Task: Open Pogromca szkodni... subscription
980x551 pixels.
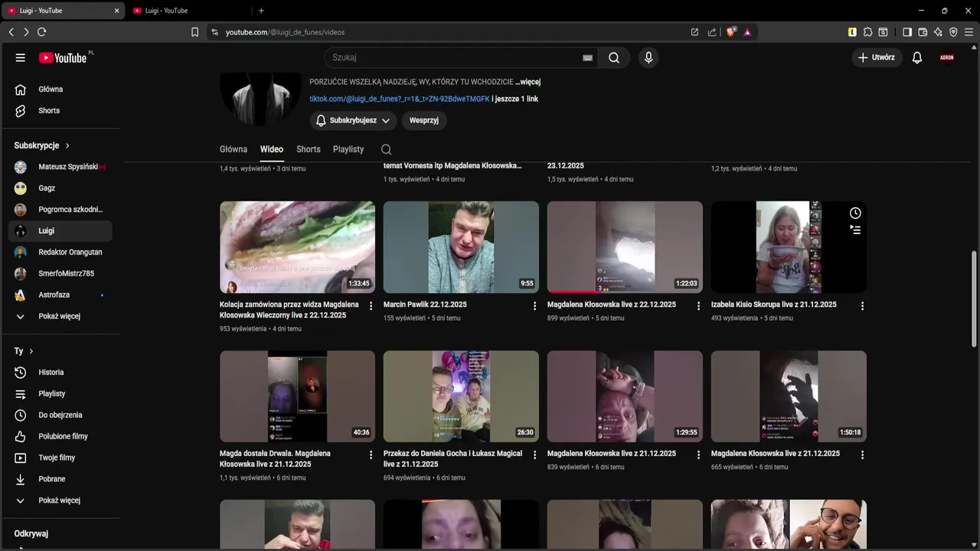Action: (x=60, y=209)
